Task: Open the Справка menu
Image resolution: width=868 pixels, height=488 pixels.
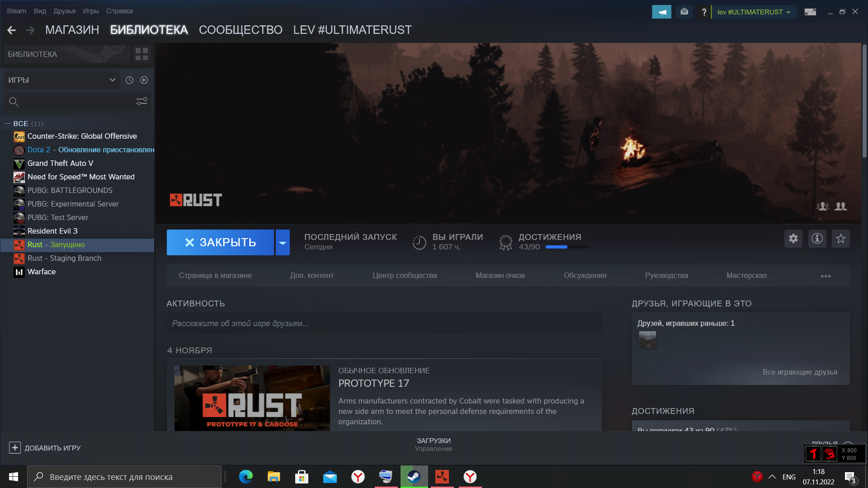Action: 119,11
